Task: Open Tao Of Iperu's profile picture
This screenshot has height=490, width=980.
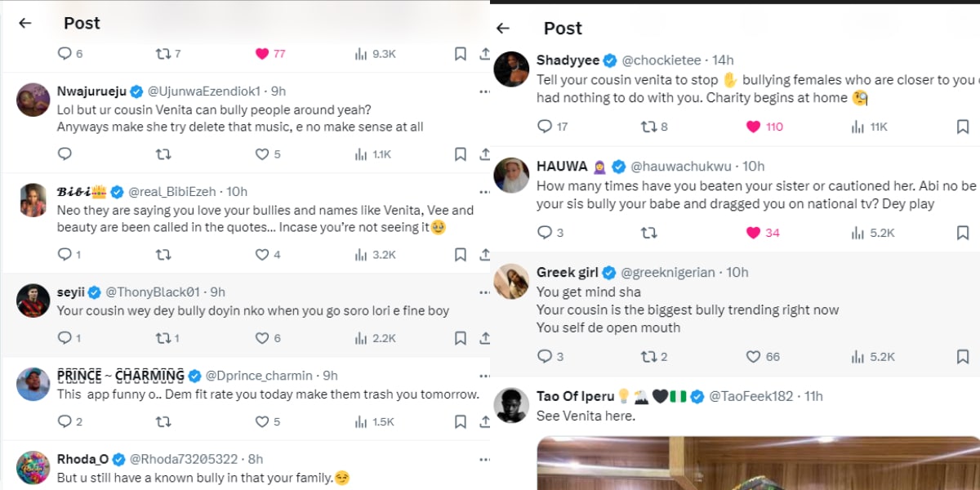Action: pyautogui.click(x=511, y=405)
